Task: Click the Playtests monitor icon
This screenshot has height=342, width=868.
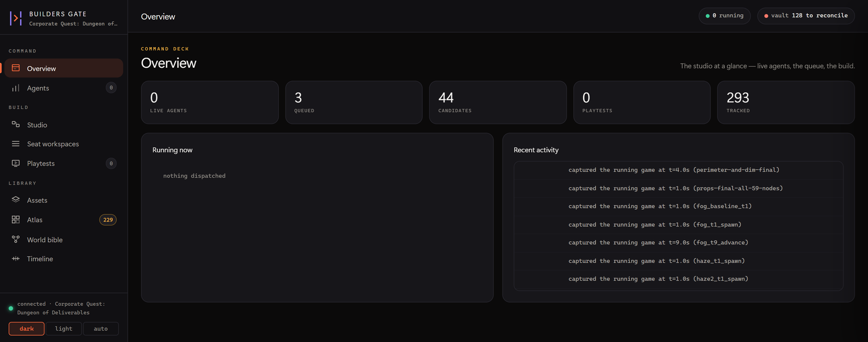Action: pos(16,163)
